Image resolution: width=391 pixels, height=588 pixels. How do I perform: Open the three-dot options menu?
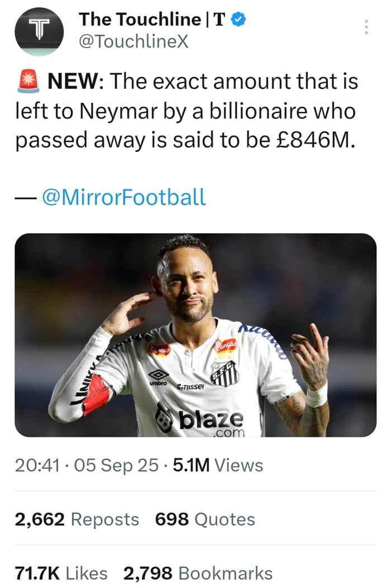pos(367,25)
